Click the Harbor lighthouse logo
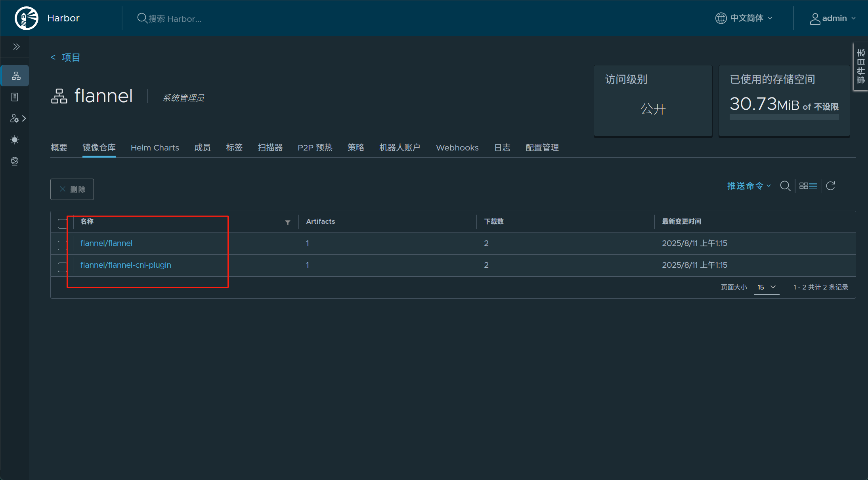868x480 pixels. point(26,18)
